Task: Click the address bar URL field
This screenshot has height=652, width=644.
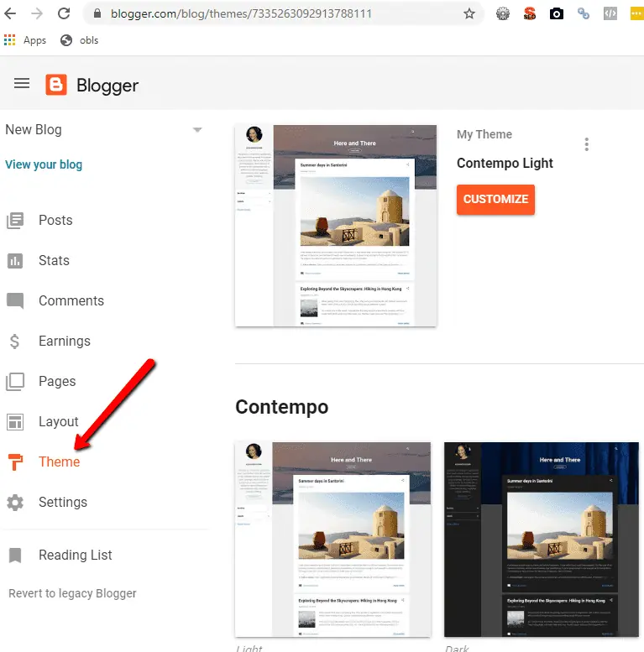Action: click(283, 13)
